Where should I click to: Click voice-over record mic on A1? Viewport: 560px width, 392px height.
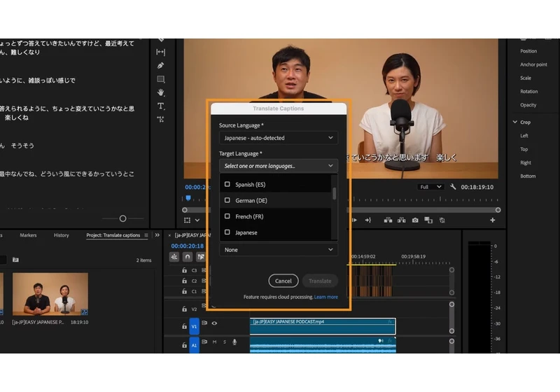tap(234, 342)
